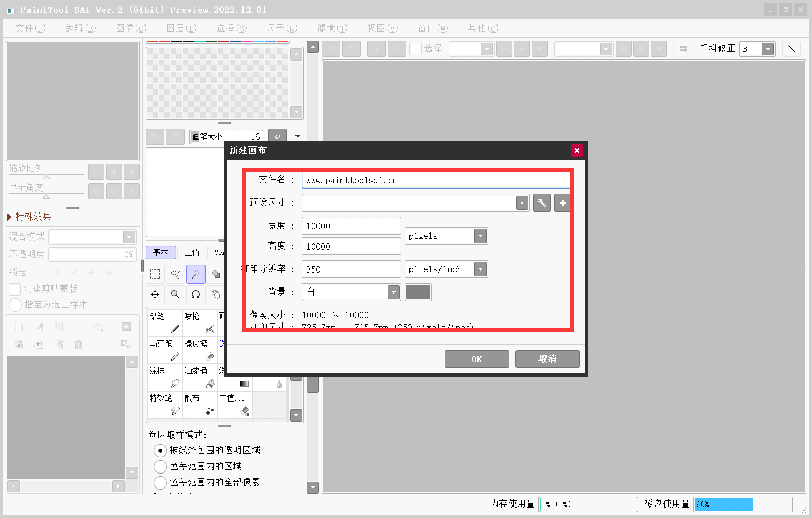Switch to the 二值 tool tab
This screenshot has width=812, height=518.
pyautogui.click(x=192, y=252)
